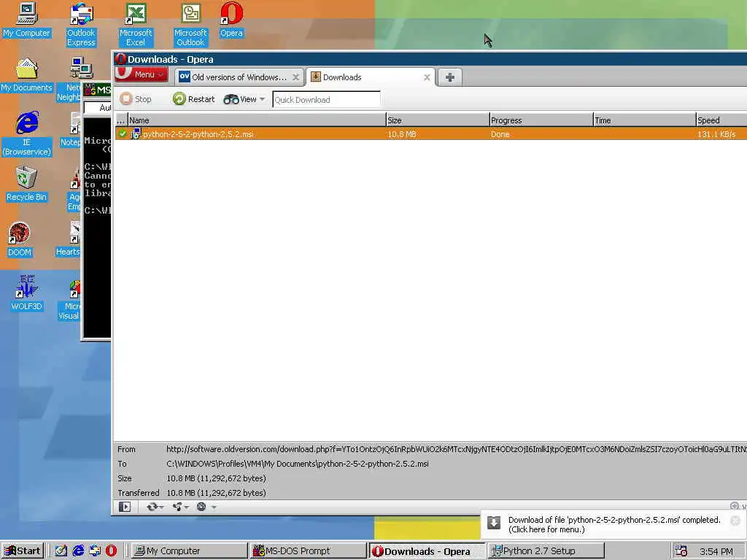
Task: Click the msi installer file icon
Action: tap(136, 134)
